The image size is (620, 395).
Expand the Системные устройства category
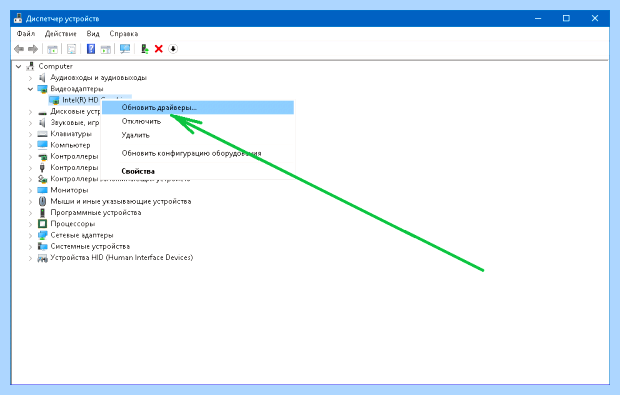(30, 247)
